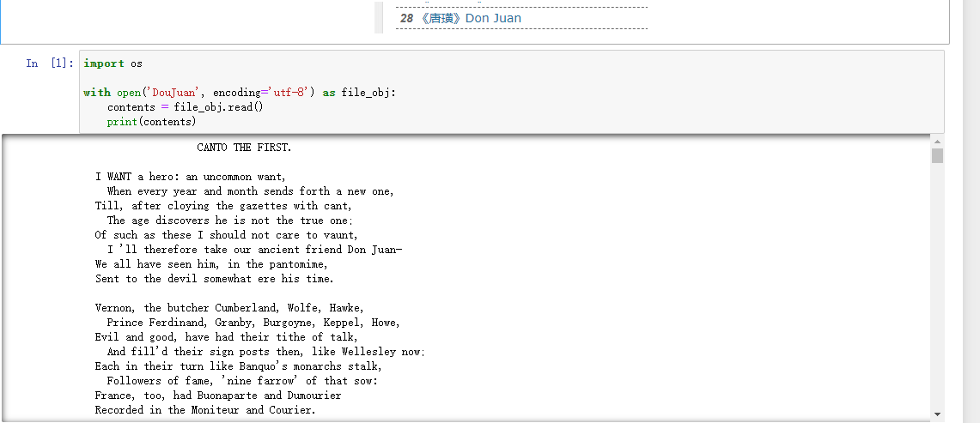
Task: Click the line 'Evil and good, have had their tithe of talk,'
Action: click(226, 337)
